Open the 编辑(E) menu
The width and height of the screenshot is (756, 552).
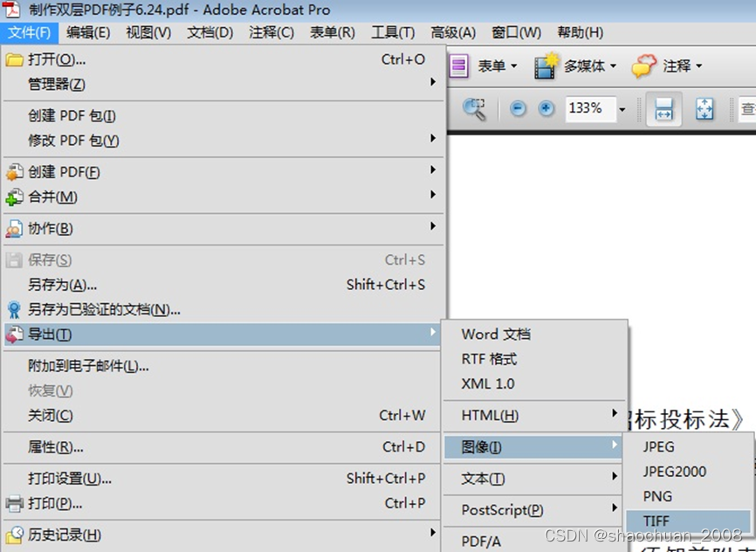pyautogui.click(x=88, y=33)
